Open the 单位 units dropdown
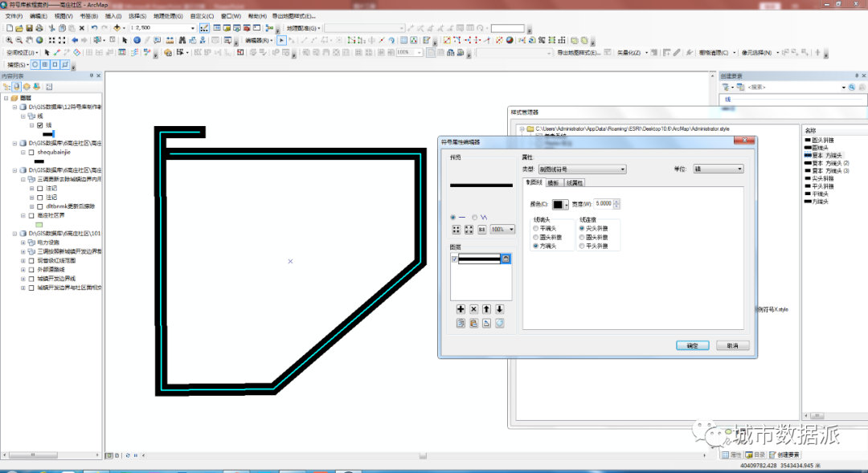Viewport: 868px width, 473px height. 719,169
